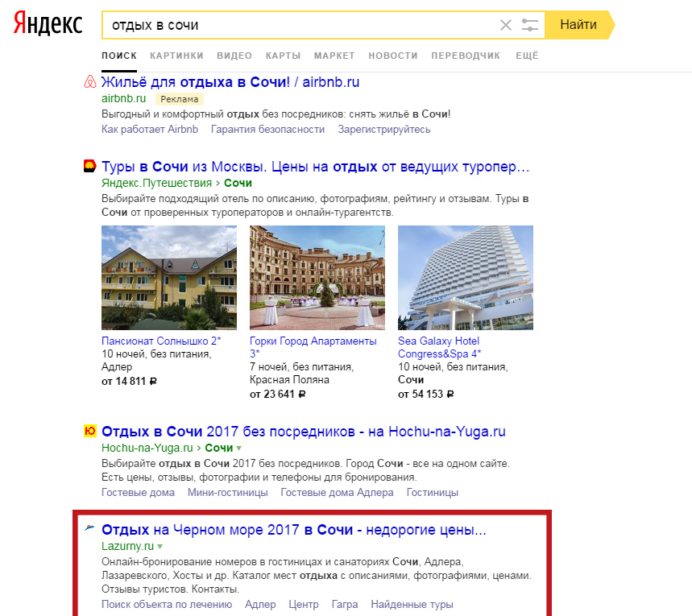Screen dimensions: 692x616
Task: Open 'Найденные туры' sitelink
Action: (x=412, y=605)
